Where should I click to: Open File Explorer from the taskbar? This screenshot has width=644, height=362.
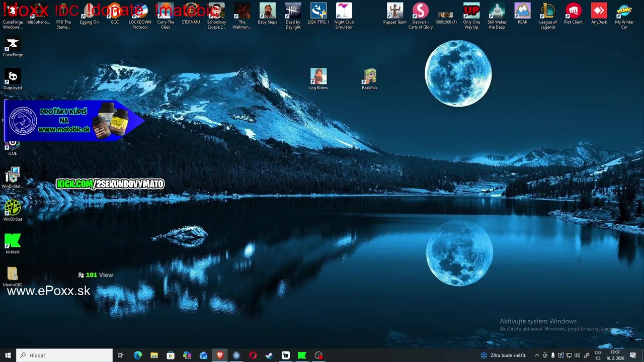(154, 355)
